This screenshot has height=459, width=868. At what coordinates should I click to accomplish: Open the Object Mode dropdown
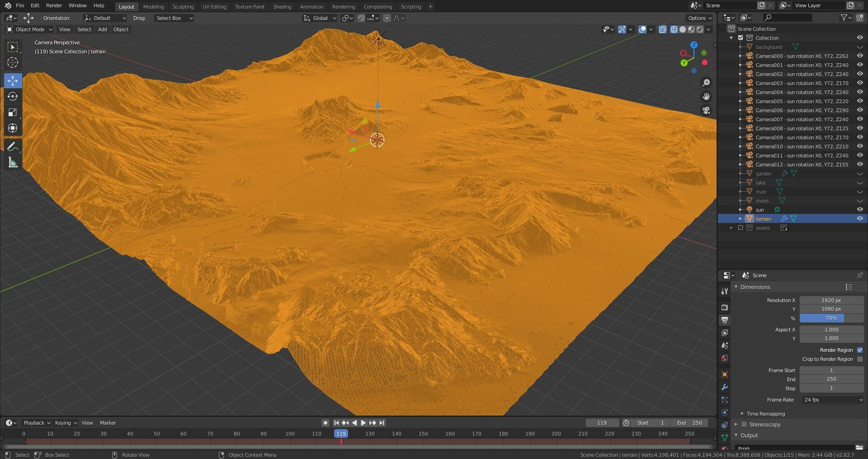[x=30, y=29]
